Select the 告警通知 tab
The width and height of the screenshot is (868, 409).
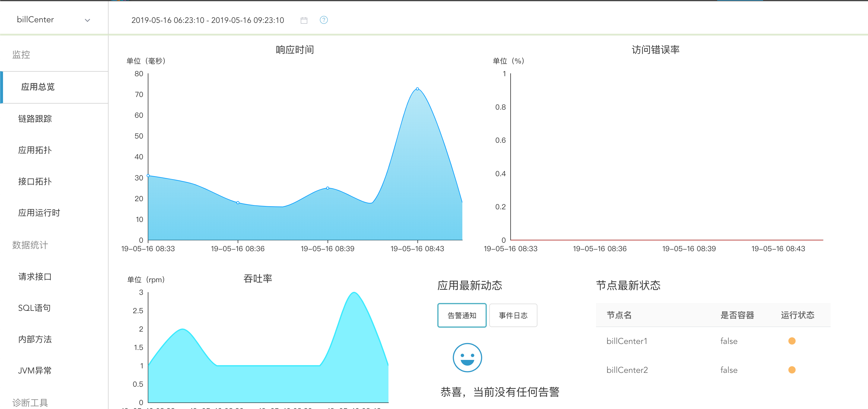tap(462, 315)
